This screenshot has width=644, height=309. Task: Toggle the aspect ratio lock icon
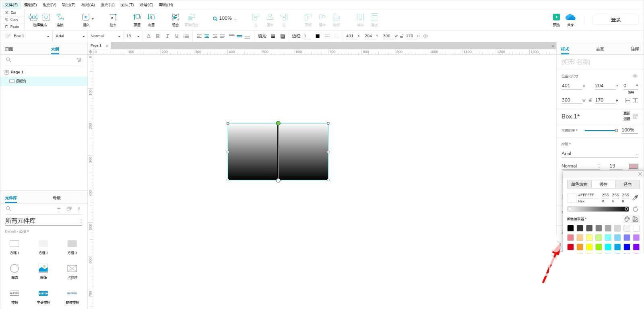click(x=590, y=100)
